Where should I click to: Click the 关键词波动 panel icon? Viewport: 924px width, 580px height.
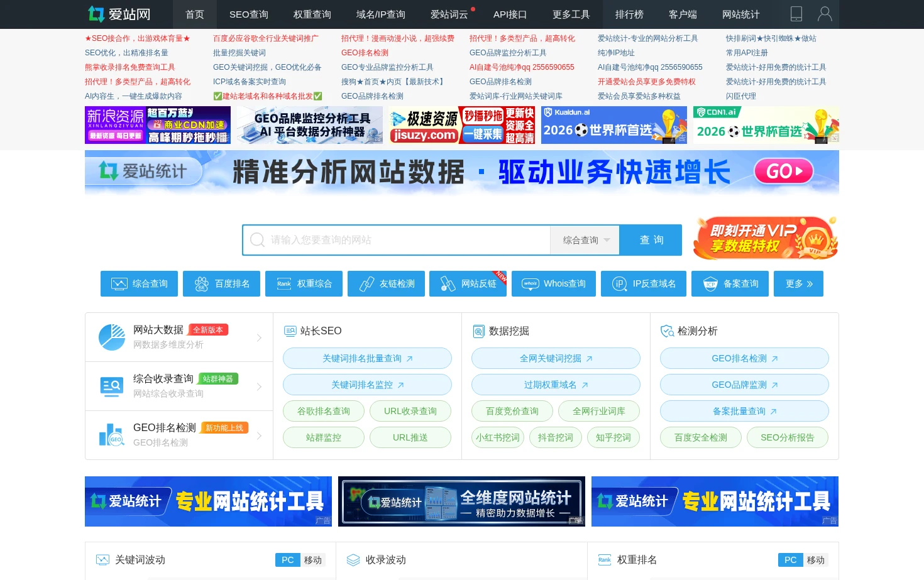point(102,560)
